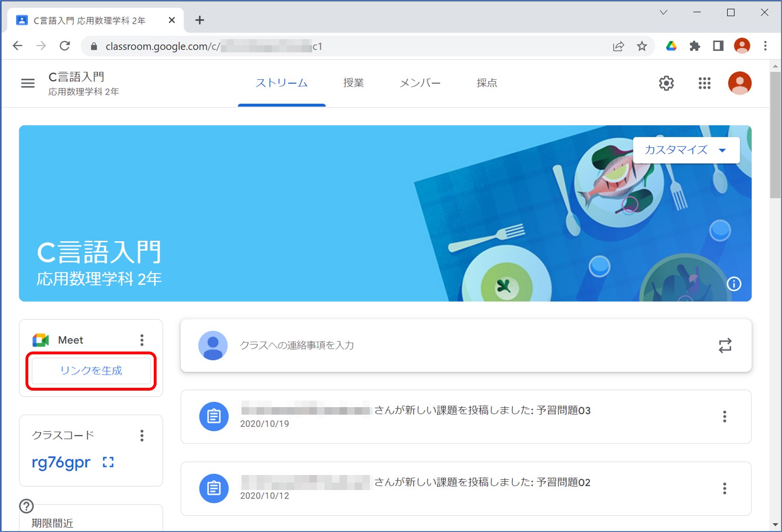Open the help question mark icon
This screenshot has height=532, width=782.
(26, 506)
